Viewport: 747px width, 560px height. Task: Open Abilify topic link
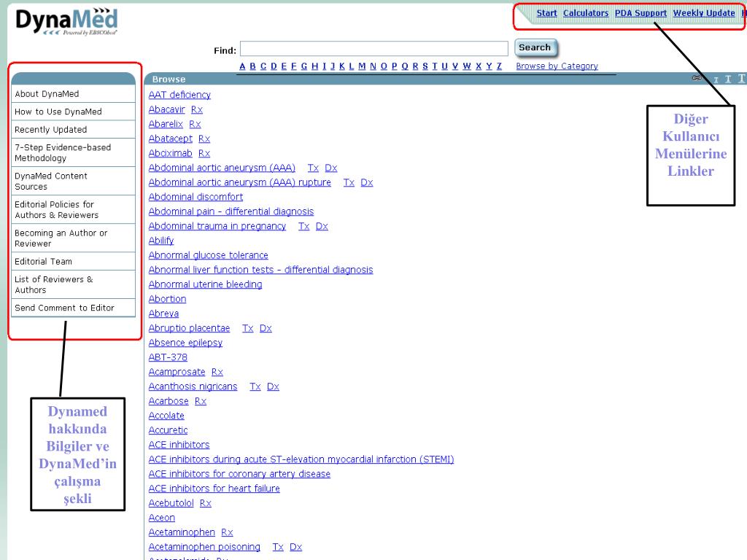pyautogui.click(x=161, y=241)
